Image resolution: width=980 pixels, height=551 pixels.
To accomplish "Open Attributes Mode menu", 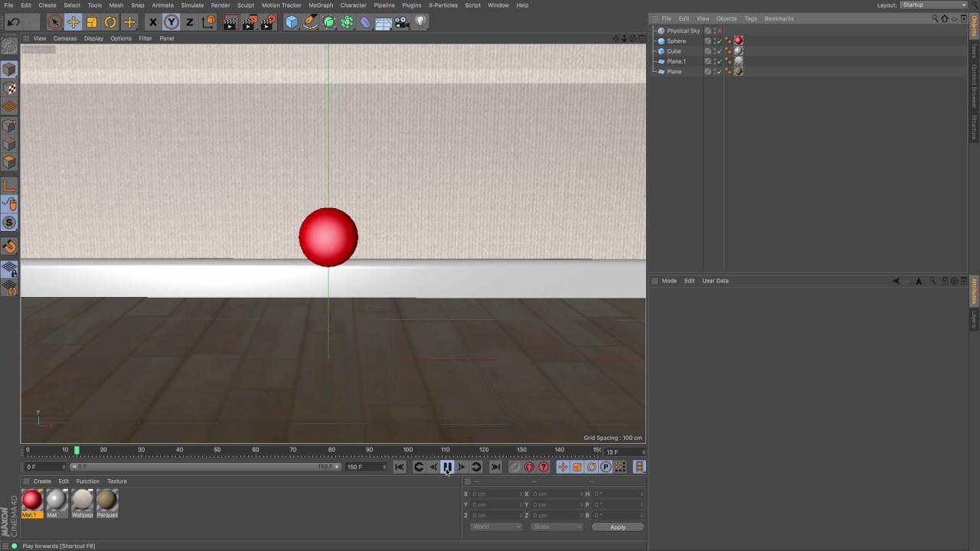I will 669,281.
